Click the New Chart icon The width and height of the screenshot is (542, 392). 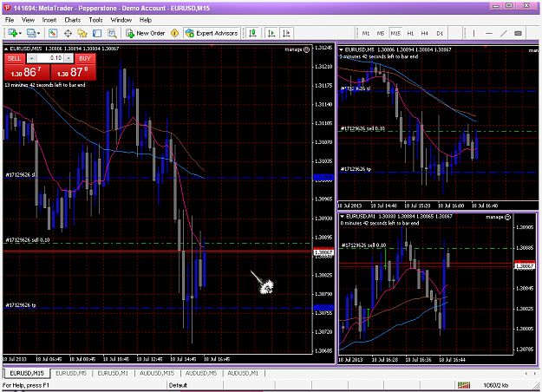[13, 33]
